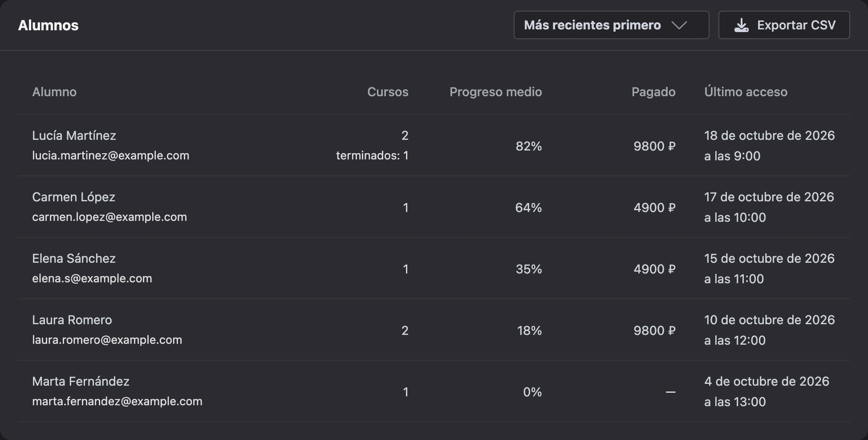Click the Exportar CSV button
868x440 pixels.
pyautogui.click(x=784, y=25)
